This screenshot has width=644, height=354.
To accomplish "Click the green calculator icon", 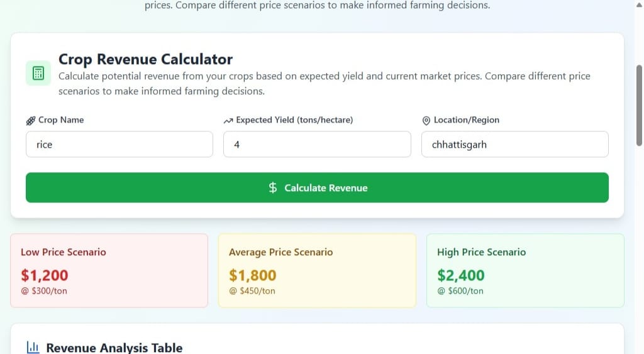I will (38, 74).
